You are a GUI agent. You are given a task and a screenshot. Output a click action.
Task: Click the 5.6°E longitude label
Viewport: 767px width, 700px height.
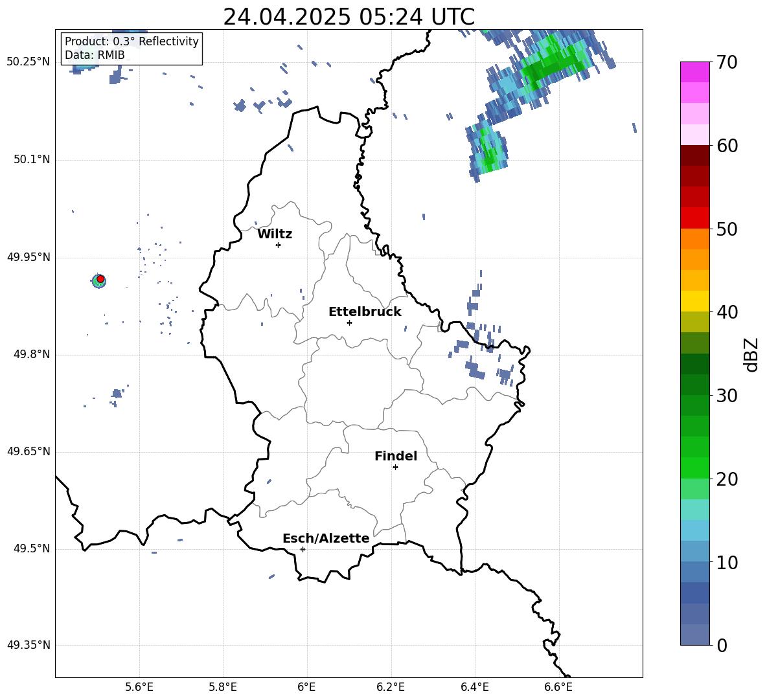pos(139,687)
